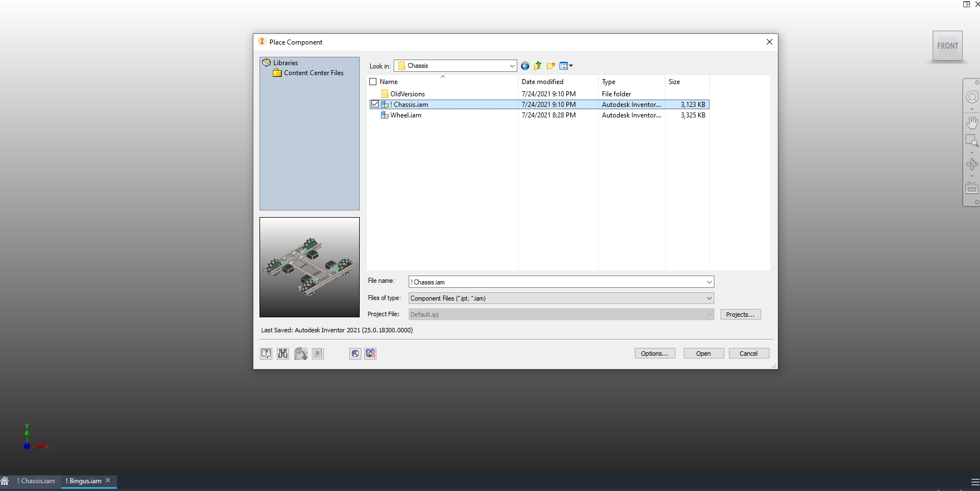Toggle the select-all checkbox beside Name
The height and width of the screenshot is (491, 980).
(373, 82)
